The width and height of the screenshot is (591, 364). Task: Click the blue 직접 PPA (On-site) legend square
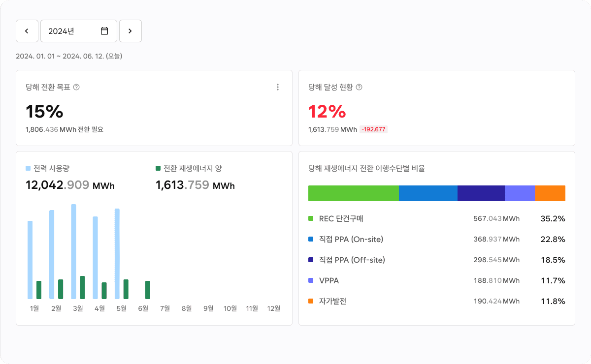pyautogui.click(x=311, y=239)
